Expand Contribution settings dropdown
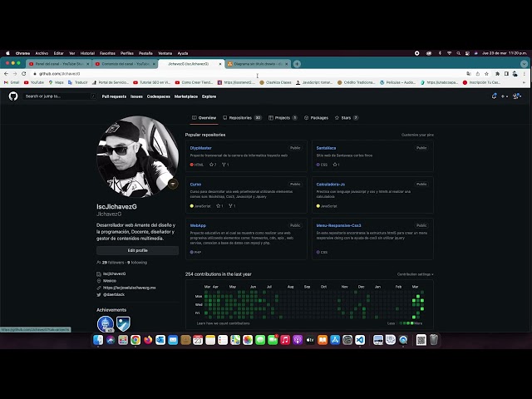532x399 pixels. 416,274
